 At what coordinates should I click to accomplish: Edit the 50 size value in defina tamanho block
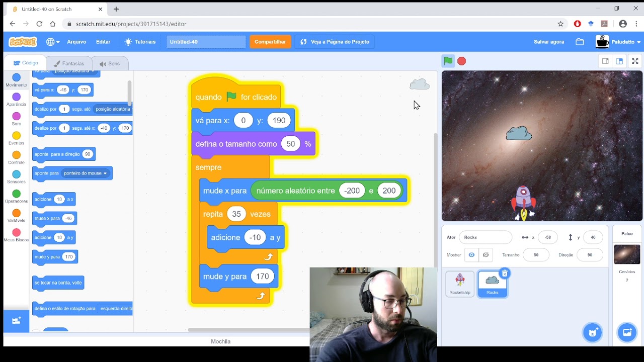tap(290, 144)
